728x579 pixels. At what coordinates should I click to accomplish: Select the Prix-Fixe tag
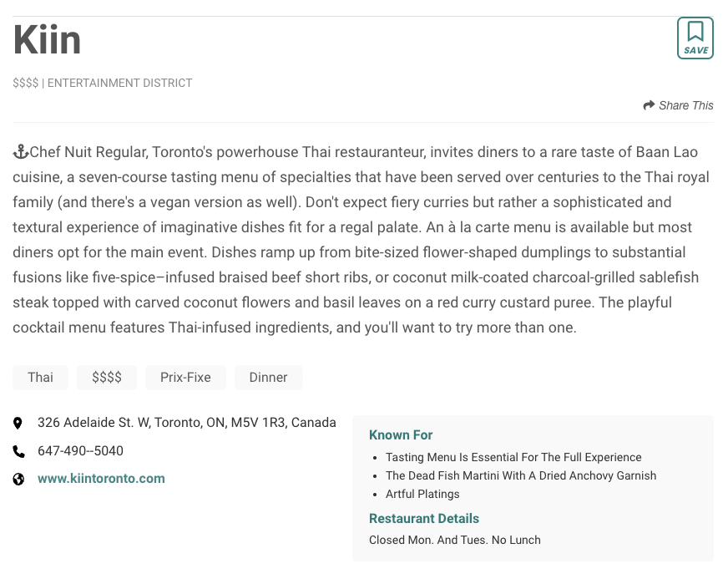pyautogui.click(x=185, y=378)
